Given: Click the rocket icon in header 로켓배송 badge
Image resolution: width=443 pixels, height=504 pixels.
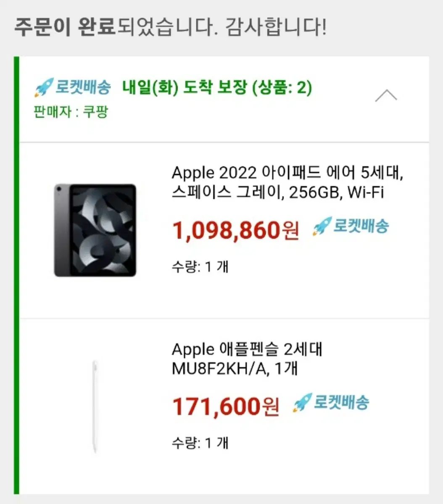Looking at the screenshot, I should point(44,87).
